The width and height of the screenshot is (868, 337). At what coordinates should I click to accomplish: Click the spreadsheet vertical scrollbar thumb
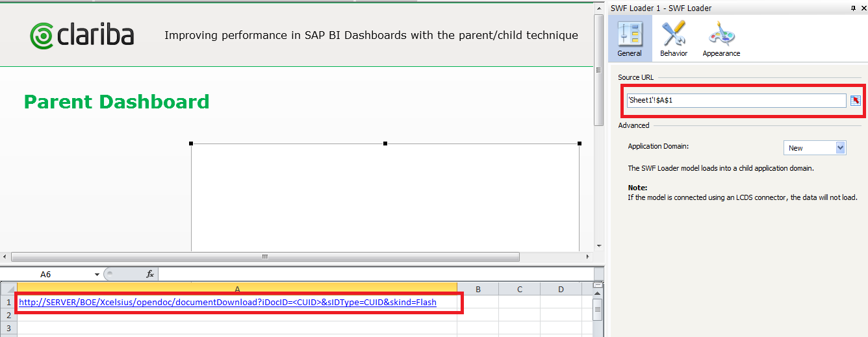(x=598, y=310)
